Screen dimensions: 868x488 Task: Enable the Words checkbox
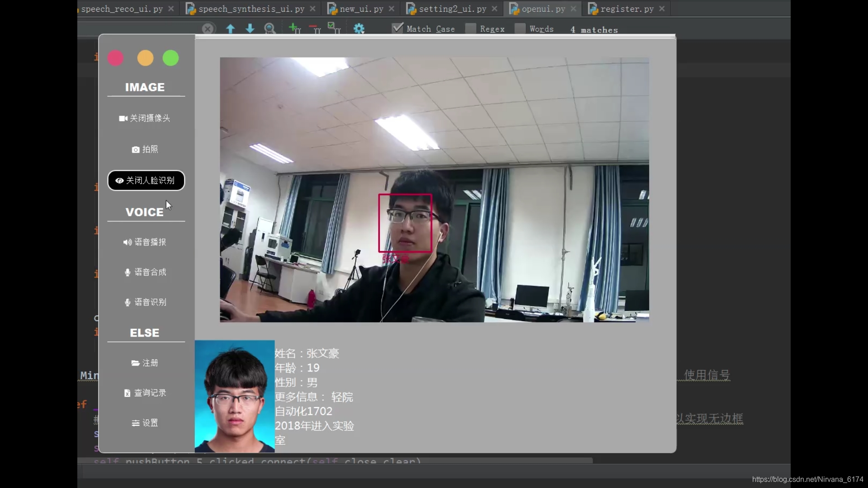click(520, 28)
